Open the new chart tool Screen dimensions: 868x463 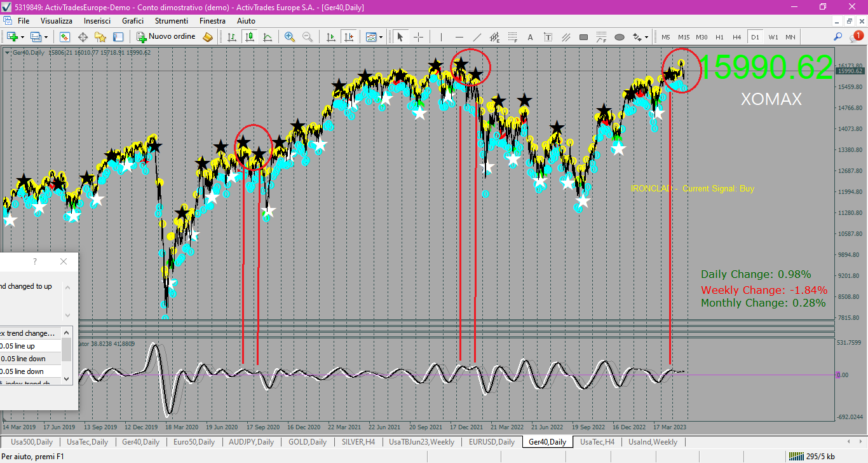click(12, 37)
